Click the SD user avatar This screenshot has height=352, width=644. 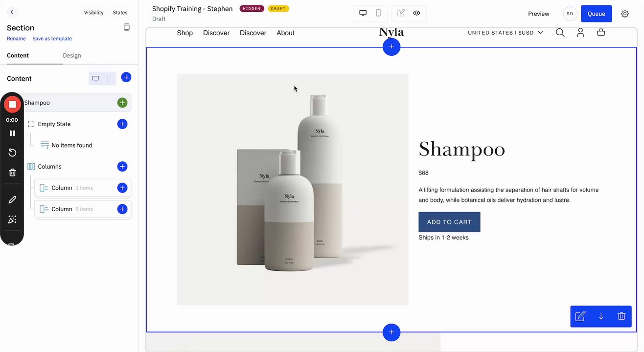pyautogui.click(x=570, y=14)
